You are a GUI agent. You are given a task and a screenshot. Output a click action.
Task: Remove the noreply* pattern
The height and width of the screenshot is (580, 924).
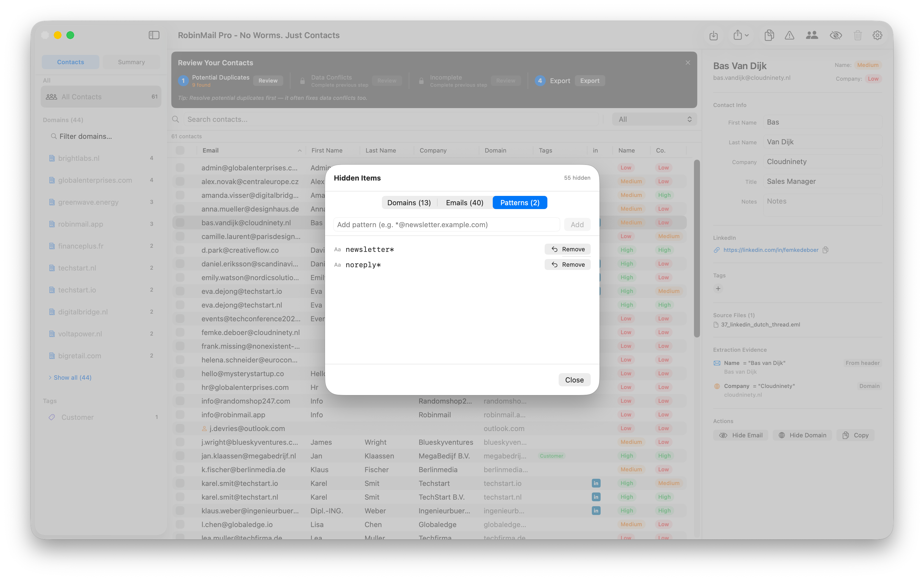click(567, 264)
